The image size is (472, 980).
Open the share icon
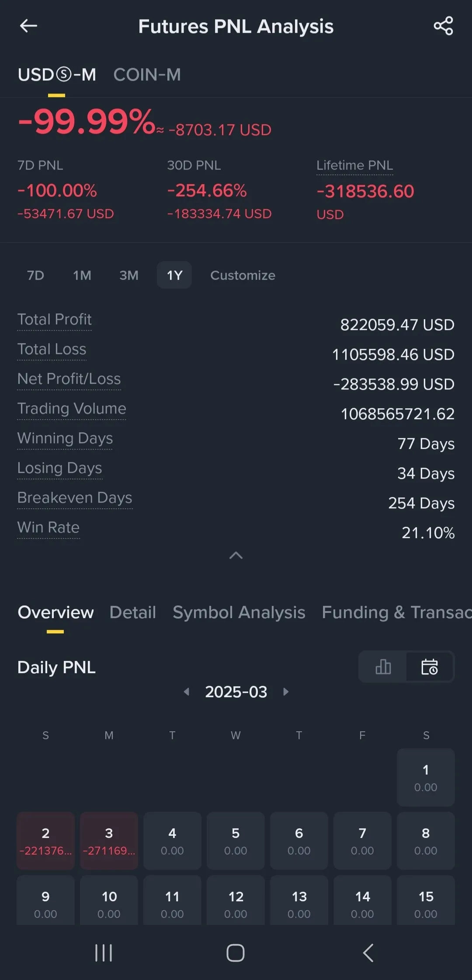coord(443,26)
